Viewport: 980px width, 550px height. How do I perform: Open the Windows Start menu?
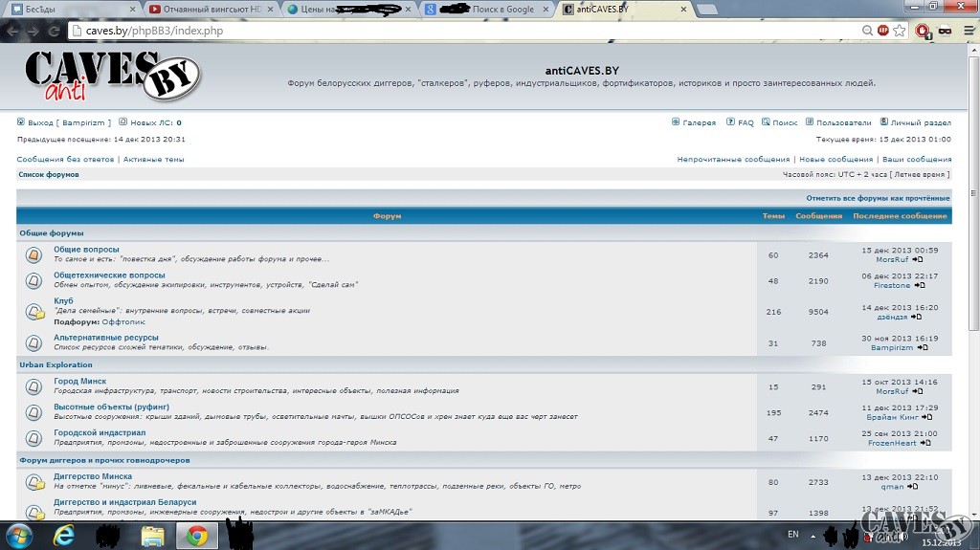coord(19,535)
